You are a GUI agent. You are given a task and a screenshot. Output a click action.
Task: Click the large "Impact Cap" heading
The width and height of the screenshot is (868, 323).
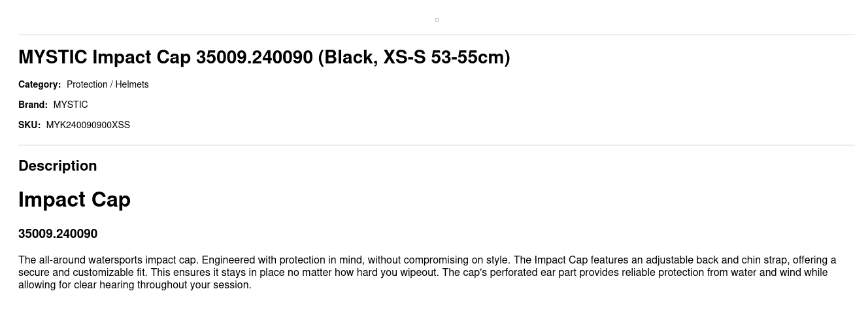75,199
